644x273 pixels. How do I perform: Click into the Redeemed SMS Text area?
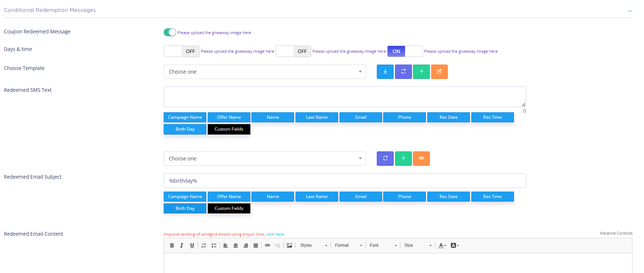(345, 97)
